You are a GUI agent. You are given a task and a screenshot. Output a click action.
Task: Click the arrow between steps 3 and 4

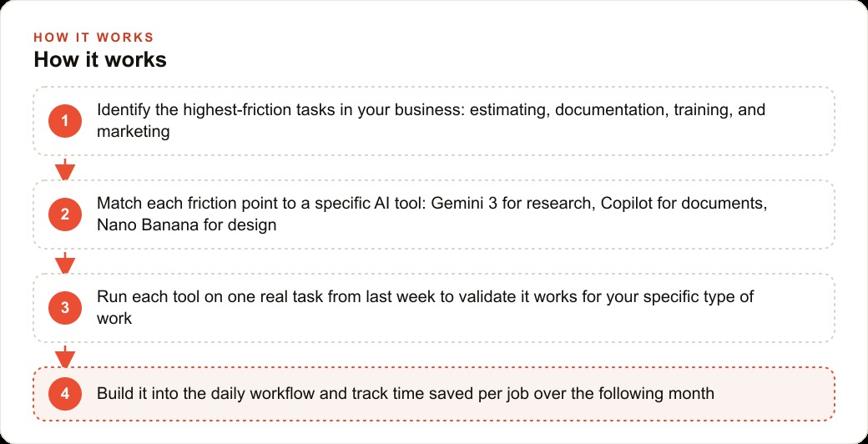pos(65,356)
